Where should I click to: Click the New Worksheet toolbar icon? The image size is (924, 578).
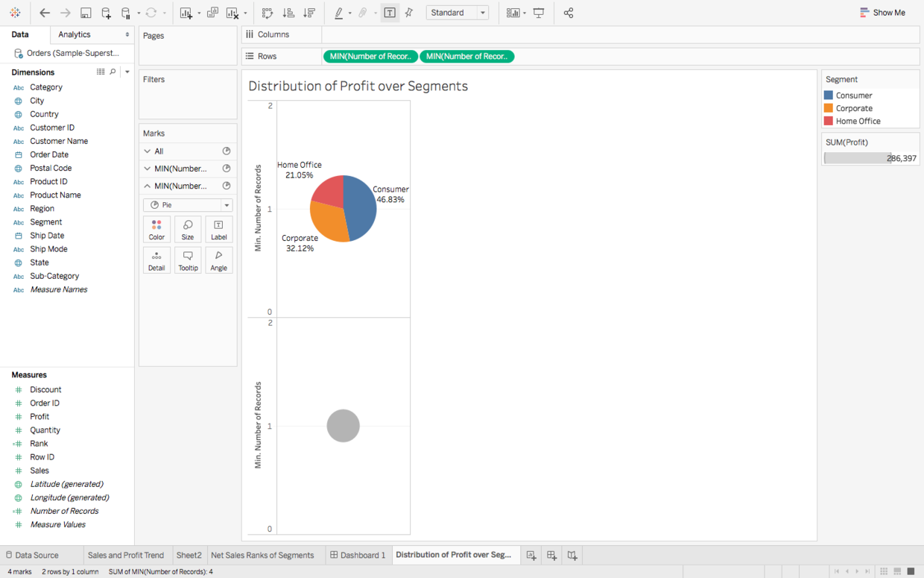[186, 13]
